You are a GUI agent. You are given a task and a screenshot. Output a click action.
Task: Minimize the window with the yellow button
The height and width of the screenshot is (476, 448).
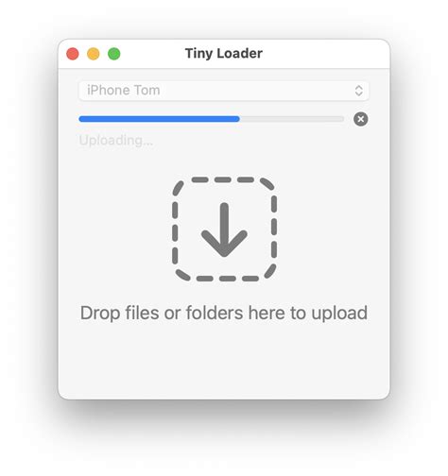pyautogui.click(x=94, y=54)
